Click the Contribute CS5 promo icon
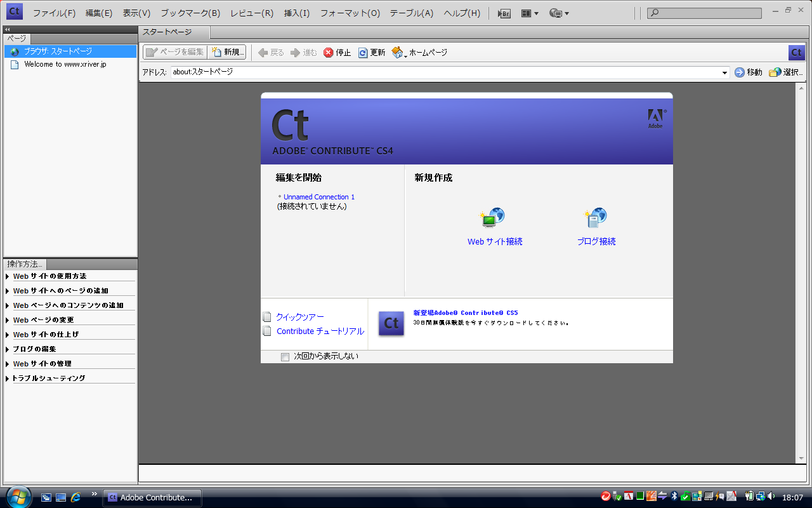The width and height of the screenshot is (812, 508). coord(391,323)
